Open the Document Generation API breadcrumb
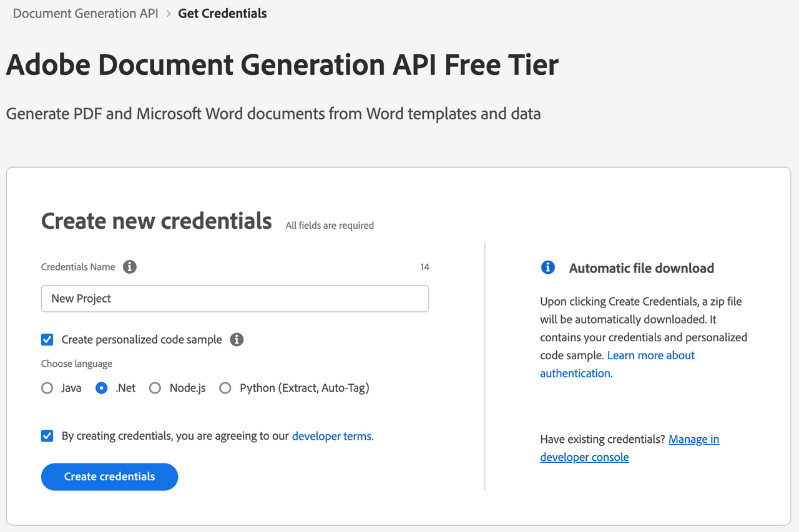Image resolution: width=799 pixels, height=532 pixels. pos(86,13)
